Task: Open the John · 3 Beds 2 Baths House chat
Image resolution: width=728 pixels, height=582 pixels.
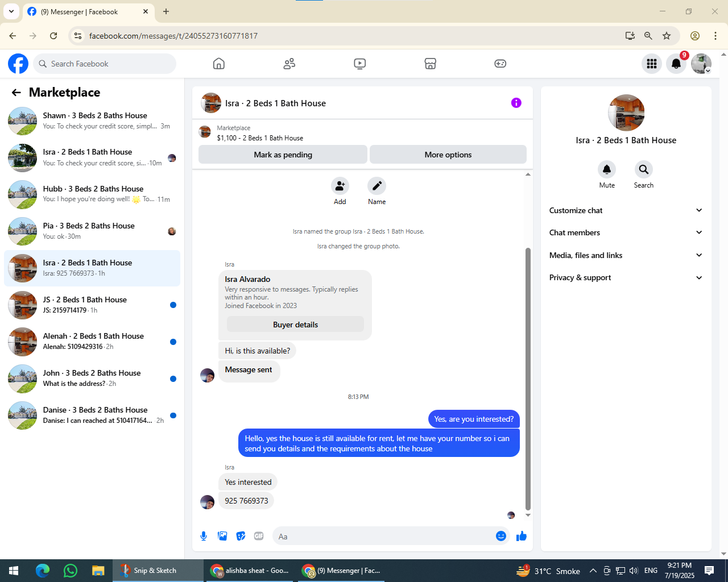Action: (92, 378)
